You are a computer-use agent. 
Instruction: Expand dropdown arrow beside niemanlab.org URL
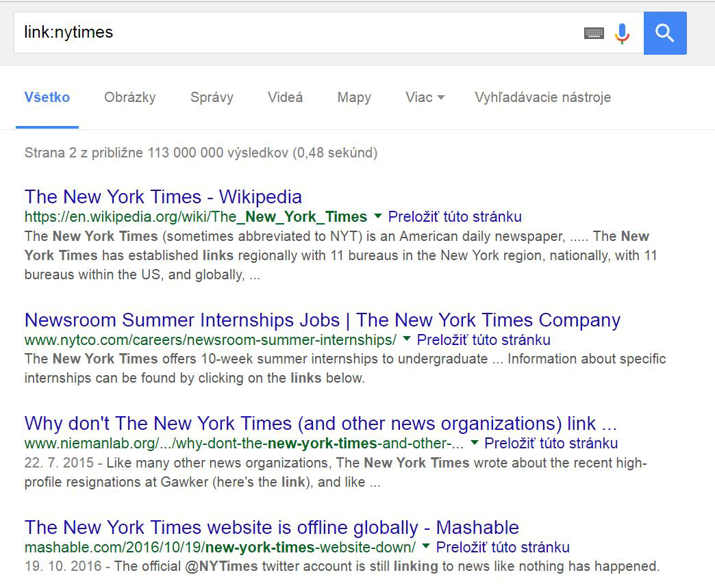point(474,443)
